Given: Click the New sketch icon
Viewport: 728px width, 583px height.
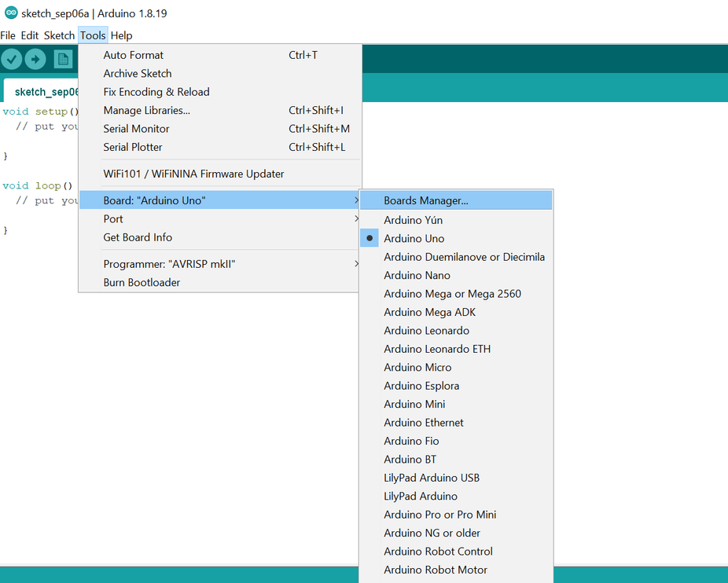Looking at the screenshot, I should tap(63, 59).
